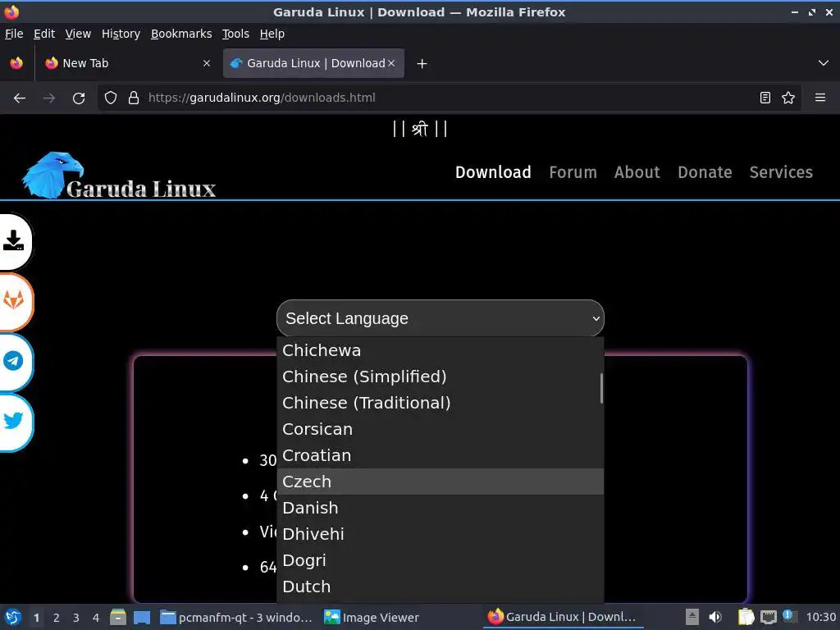Open the network tray icon

[x=768, y=617]
